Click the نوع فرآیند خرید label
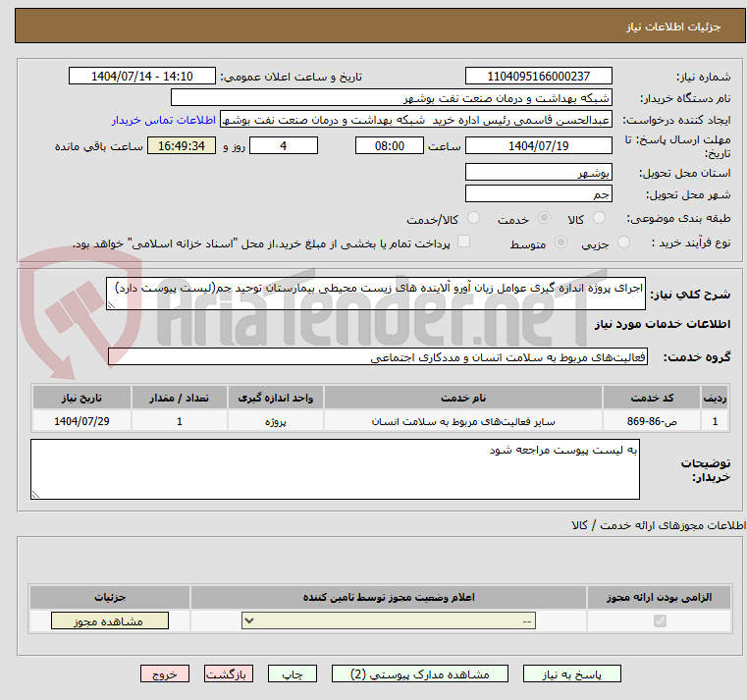This screenshot has width=747, height=700. pyautogui.click(x=691, y=243)
